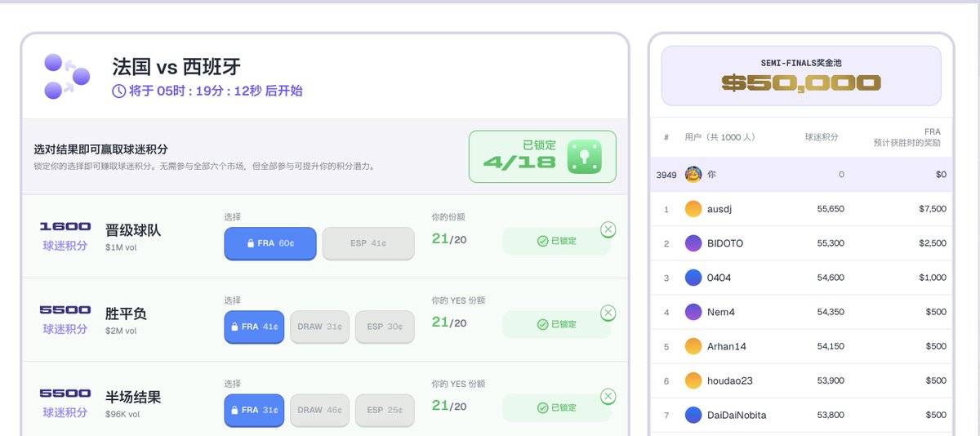Viewport: 980px width, 436px height.
Task: Click 已锁定 button in 晋级球队 row
Action: [556, 242]
